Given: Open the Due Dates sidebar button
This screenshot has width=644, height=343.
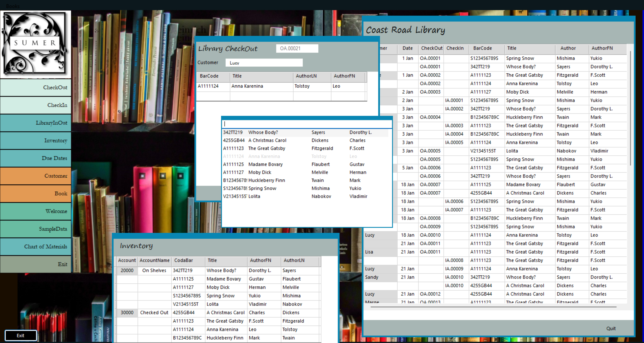Looking at the screenshot, I should pos(36,158).
